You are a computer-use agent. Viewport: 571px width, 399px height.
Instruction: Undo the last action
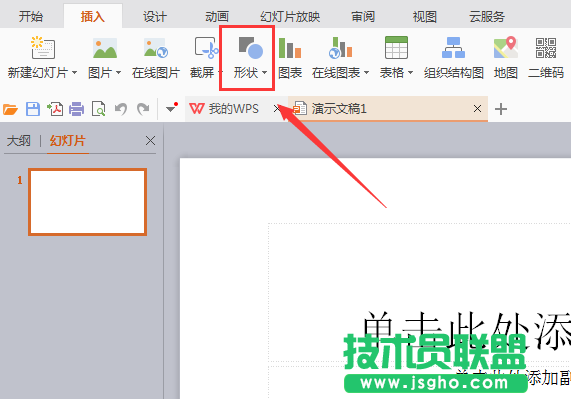point(121,109)
